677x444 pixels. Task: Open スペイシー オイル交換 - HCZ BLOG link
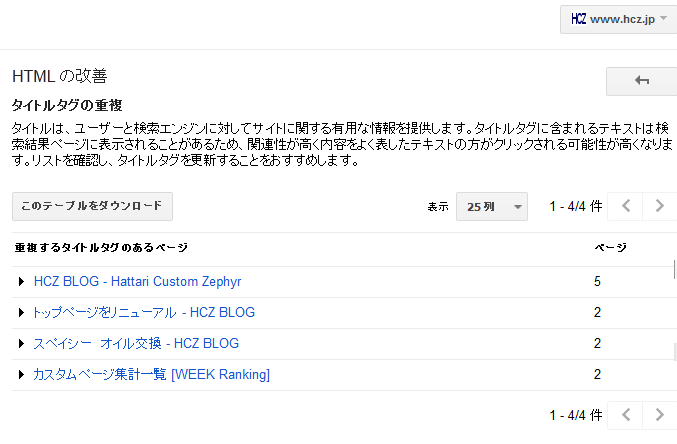136,343
